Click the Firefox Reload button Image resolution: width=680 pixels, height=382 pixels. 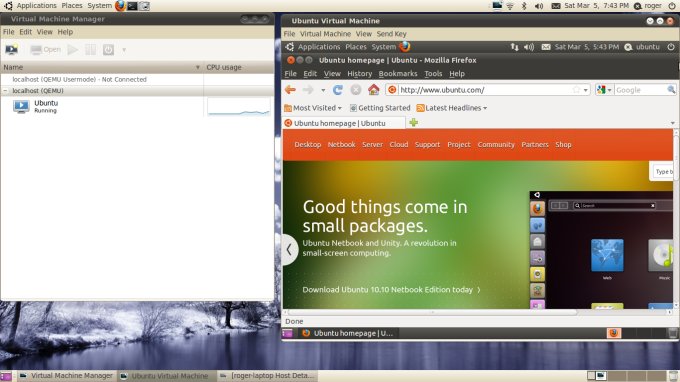tap(338, 90)
